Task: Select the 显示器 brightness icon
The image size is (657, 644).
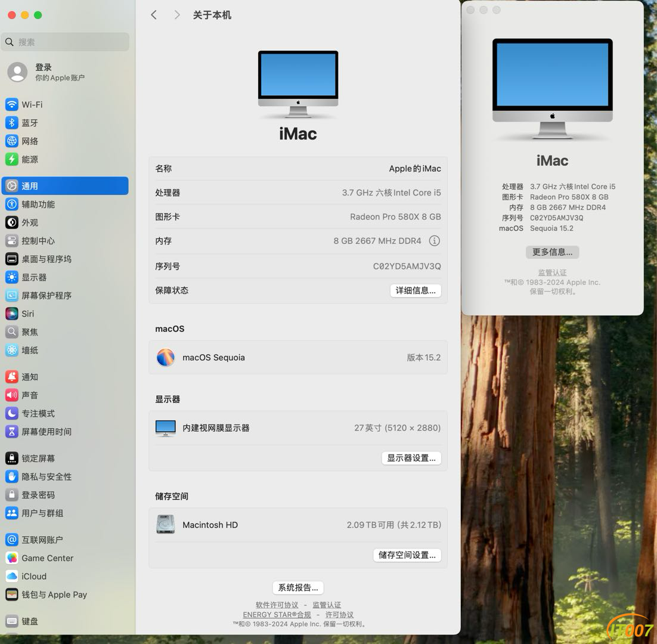Action: [12, 277]
